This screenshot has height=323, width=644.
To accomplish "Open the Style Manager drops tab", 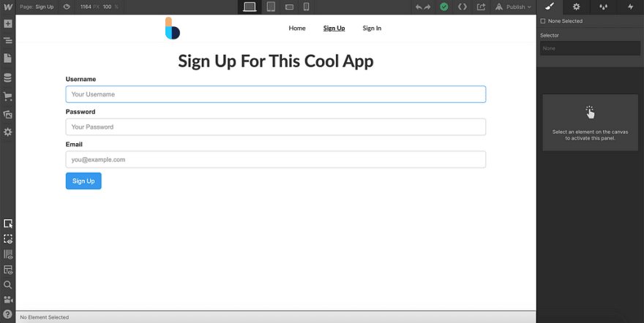I will 603,7.
